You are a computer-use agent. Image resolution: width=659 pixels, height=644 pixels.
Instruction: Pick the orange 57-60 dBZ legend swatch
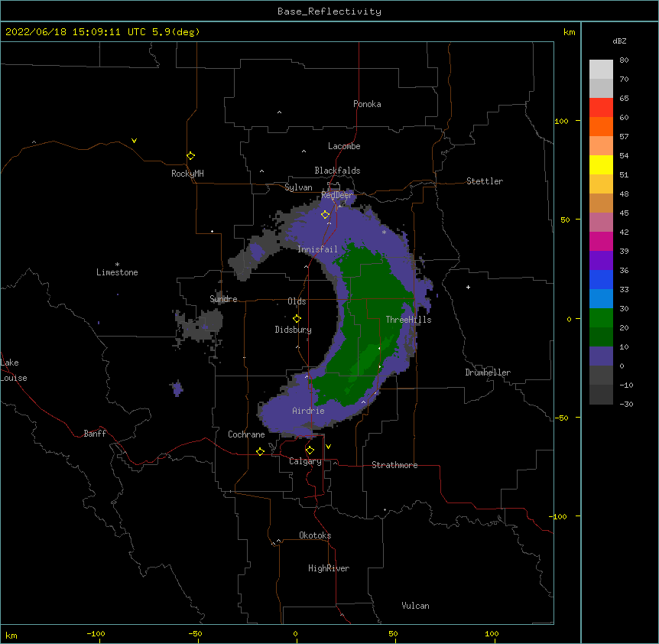(601, 126)
